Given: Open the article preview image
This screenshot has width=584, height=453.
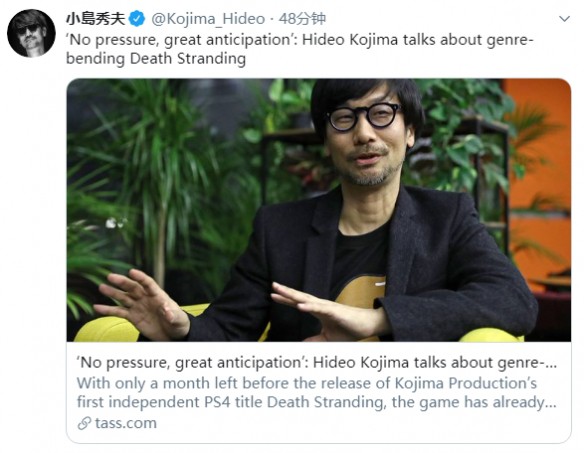Looking at the screenshot, I should pos(319,210).
